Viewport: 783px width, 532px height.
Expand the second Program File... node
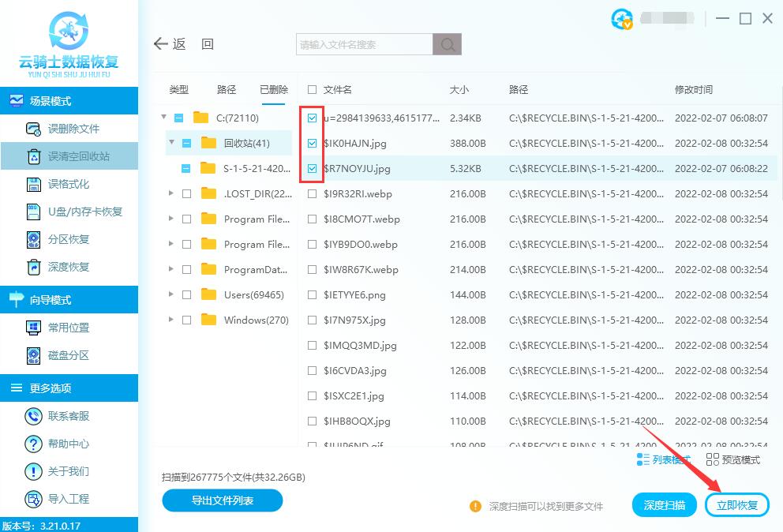coord(170,244)
